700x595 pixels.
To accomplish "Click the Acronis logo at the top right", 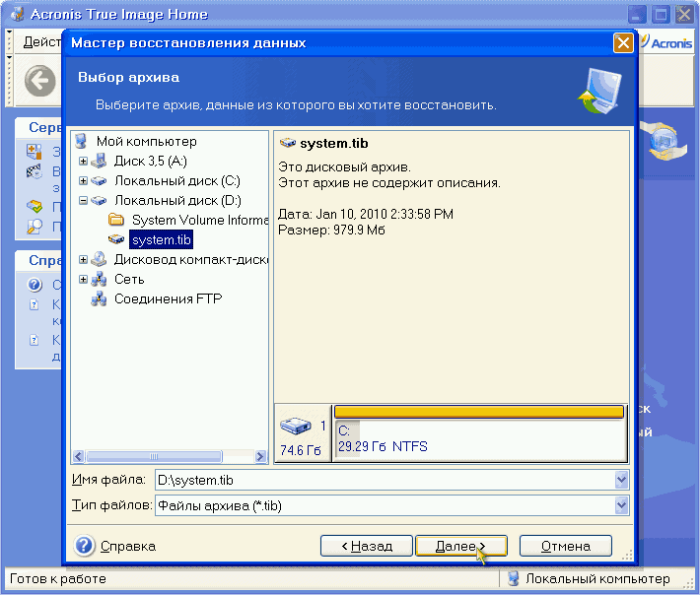I will [x=665, y=42].
